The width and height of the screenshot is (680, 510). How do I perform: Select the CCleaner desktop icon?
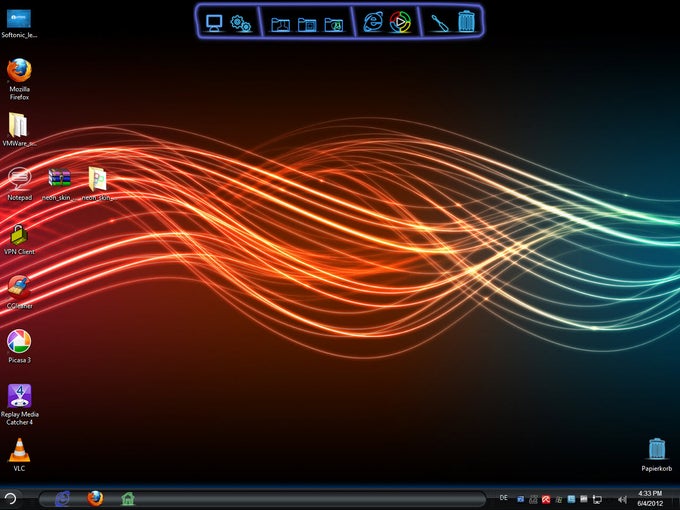[19, 292]
